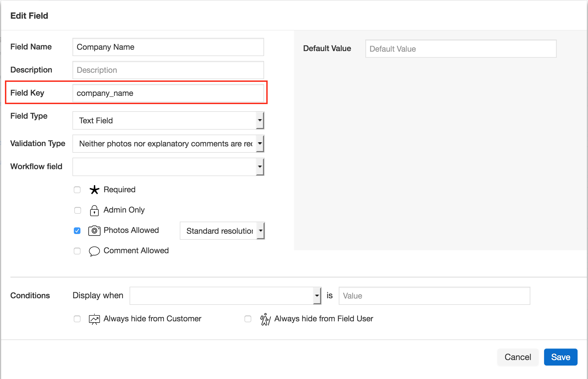This screenshot has width=588, height=379.
Task: Click the hide from Field User hiker icon
Action: tap(265, 319)
